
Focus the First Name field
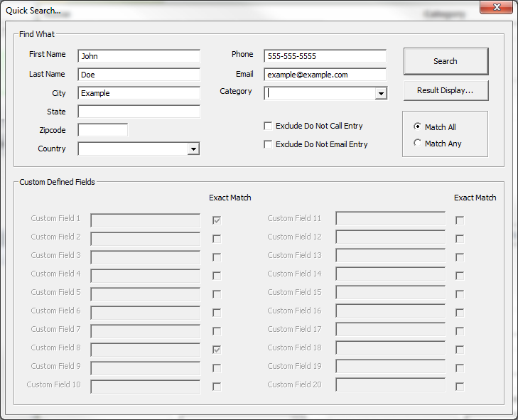139,56
